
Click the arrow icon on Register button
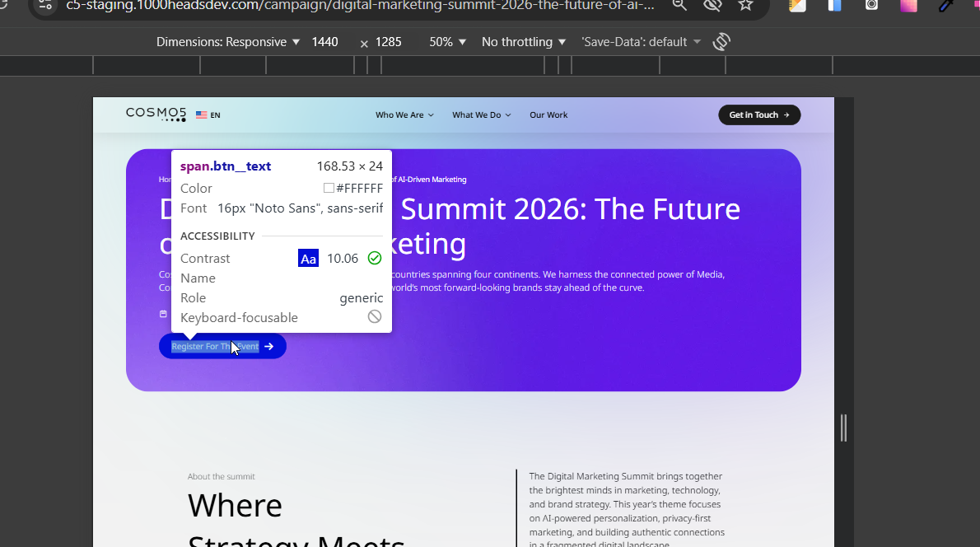coord(269,347)
